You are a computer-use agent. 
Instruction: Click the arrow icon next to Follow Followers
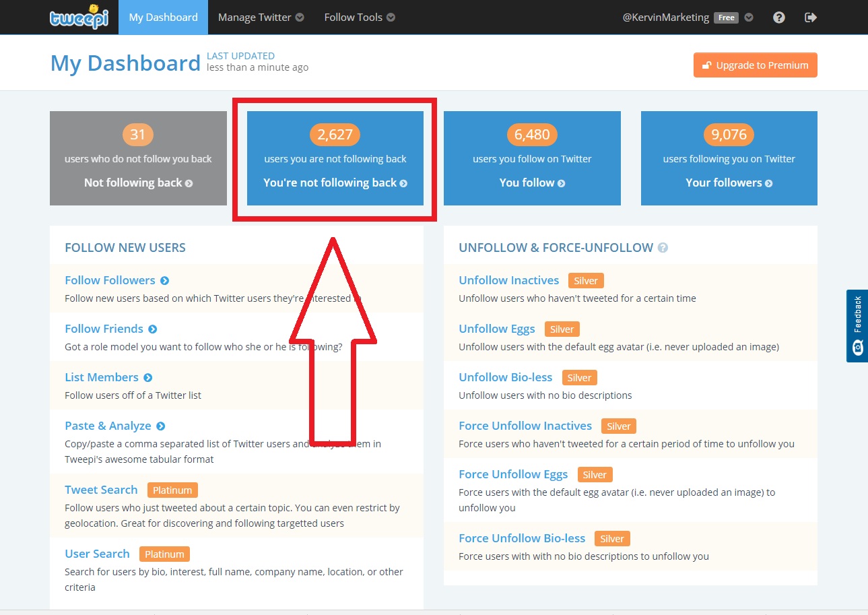[165, 280]
